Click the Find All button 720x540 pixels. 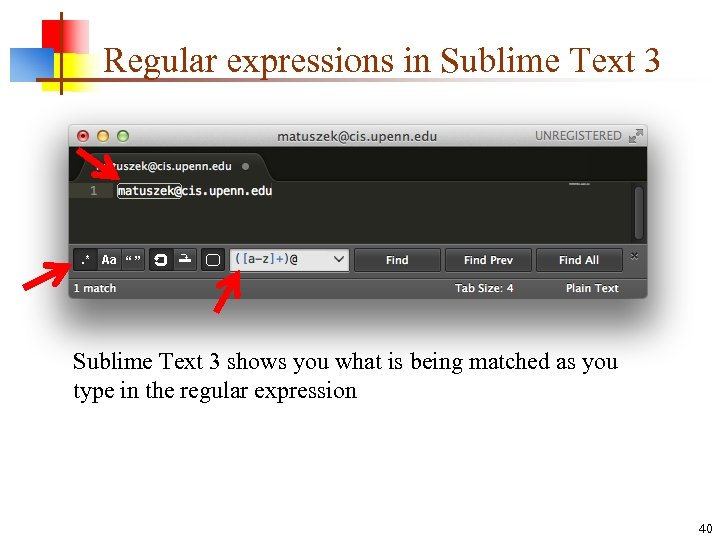[579, 260]
